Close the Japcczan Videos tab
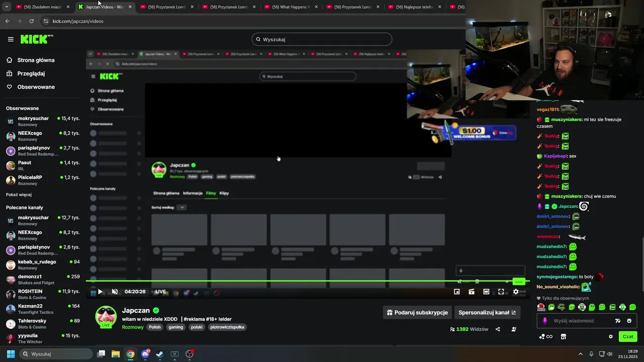 pos(130,7)
